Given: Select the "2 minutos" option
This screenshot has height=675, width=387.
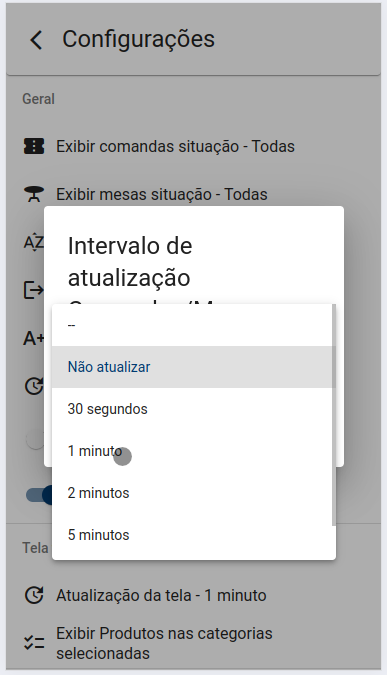Looking at the screenshot, I should coord(192,492).
